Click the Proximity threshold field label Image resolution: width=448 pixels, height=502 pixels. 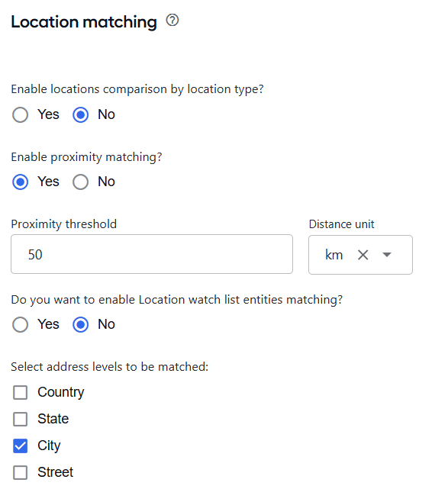[63, 224]
